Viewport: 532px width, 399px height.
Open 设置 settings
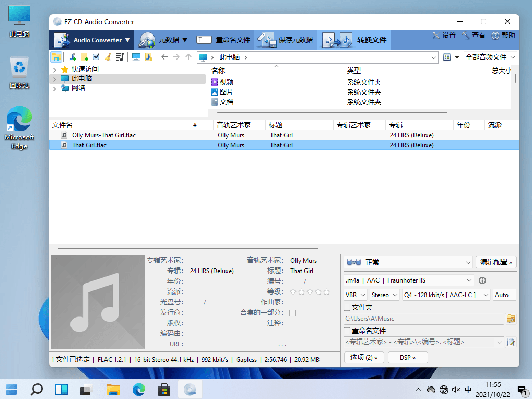click(444, 36)
